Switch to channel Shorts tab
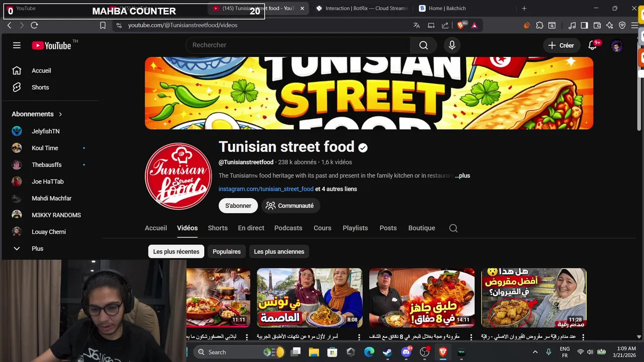 pos(218,228)
